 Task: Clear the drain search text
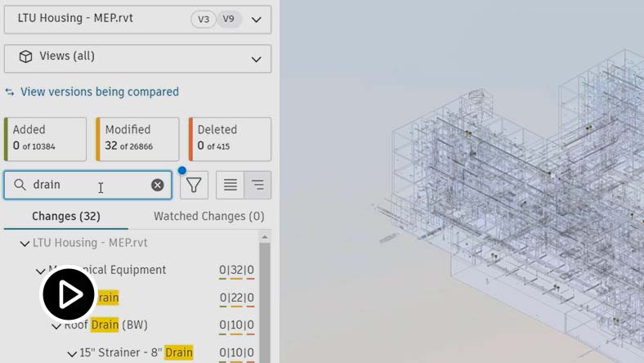[157, 185]
